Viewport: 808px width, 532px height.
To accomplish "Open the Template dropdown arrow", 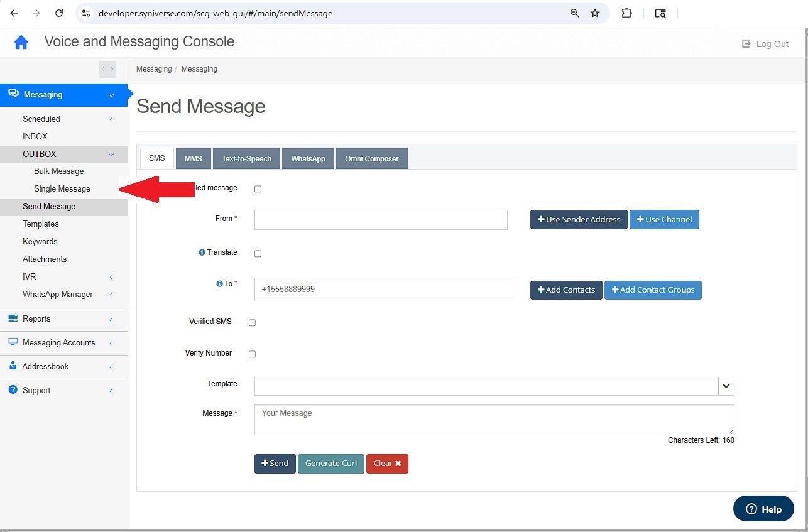I will pyautogui.click(x=726, y=386).
